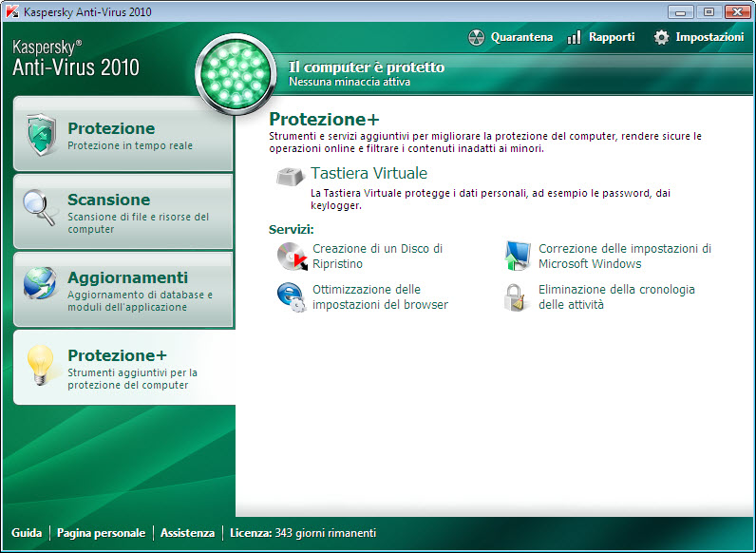Click the Kaspersky logo in title bar
The image size is (756, 553).
click(12, 11)
